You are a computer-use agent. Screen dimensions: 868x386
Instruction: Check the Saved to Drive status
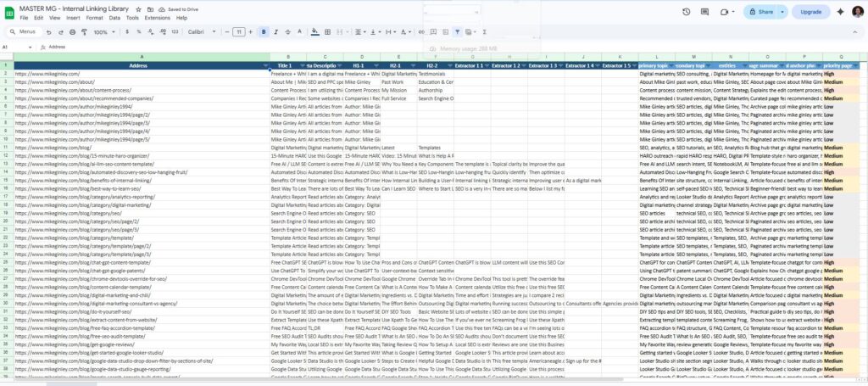[178, 9]
